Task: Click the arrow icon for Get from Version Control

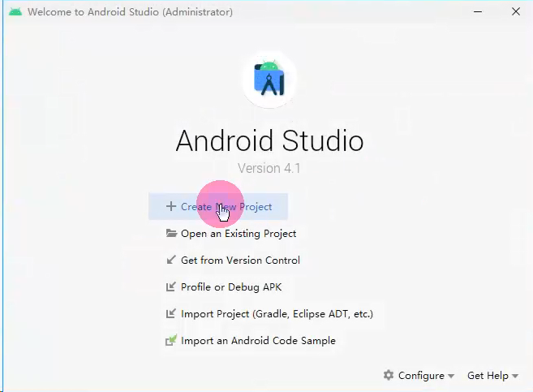Action: pyautogui.click(x=171, y=260)
